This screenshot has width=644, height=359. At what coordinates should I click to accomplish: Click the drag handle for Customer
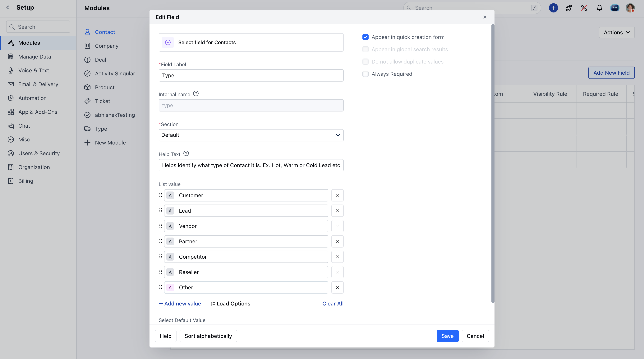pos(160,195)
